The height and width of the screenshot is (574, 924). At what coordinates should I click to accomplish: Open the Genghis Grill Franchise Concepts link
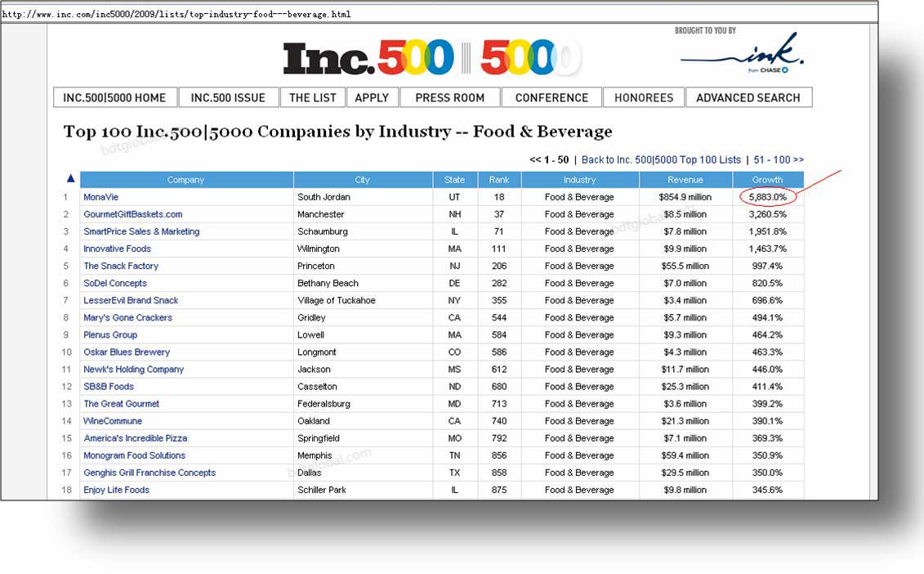tap(150, 473)
